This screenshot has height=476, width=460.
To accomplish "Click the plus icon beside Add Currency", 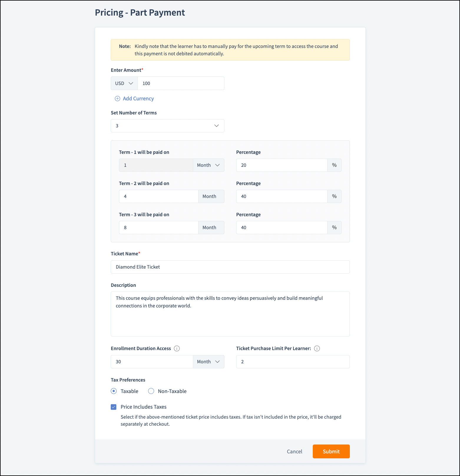I will (x=118, y=99).
